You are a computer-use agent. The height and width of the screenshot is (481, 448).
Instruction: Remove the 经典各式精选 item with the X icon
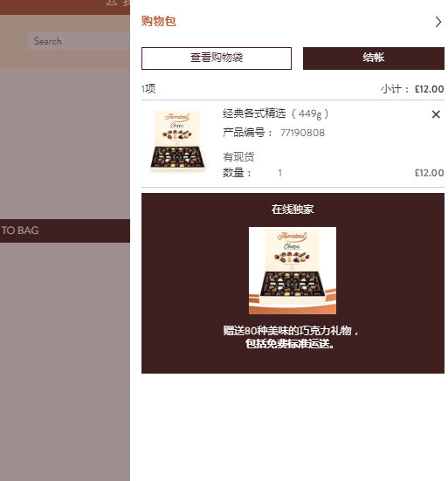[x=436, y=114]
